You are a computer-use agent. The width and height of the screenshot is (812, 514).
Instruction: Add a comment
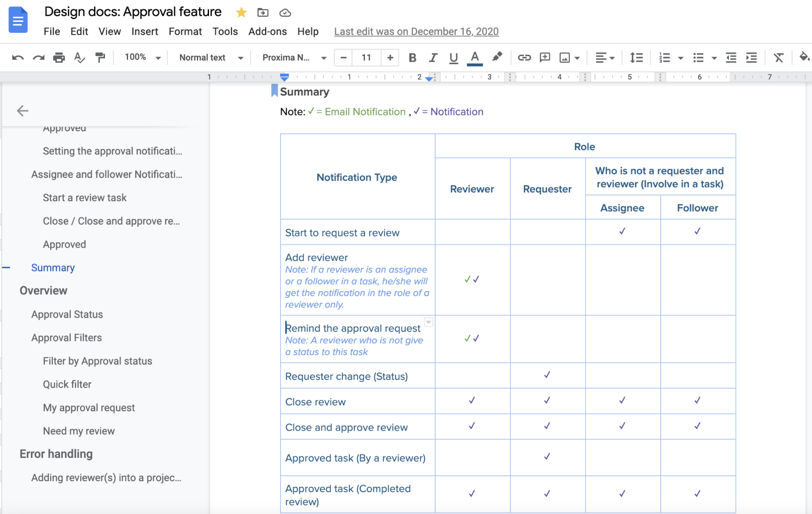545,58
